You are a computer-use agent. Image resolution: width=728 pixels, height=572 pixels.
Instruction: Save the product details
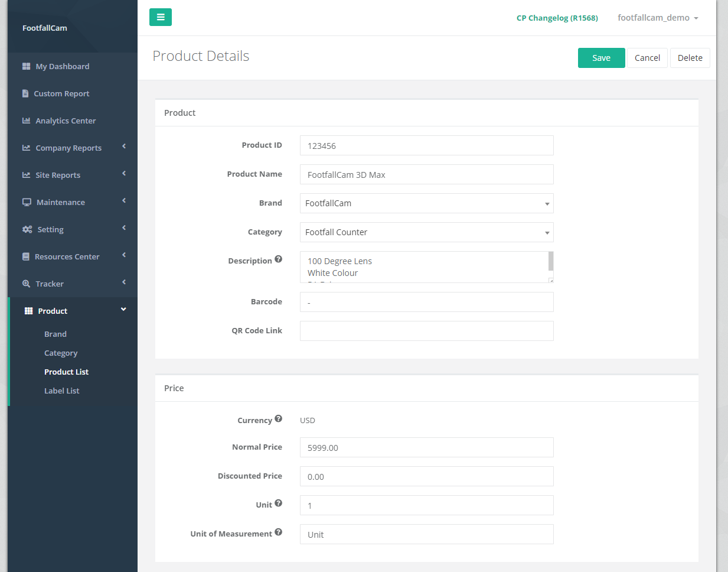click(601, 58)
